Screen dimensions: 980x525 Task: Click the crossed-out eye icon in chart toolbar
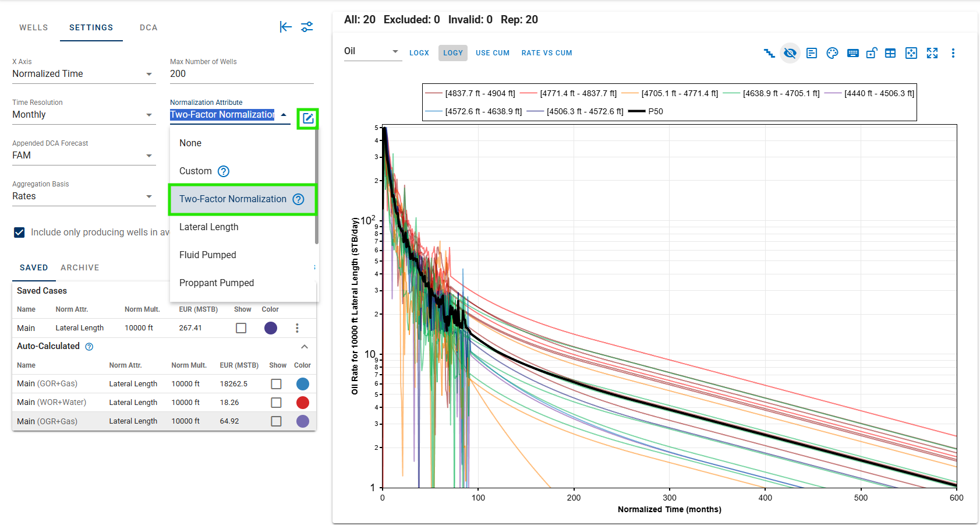790,53
